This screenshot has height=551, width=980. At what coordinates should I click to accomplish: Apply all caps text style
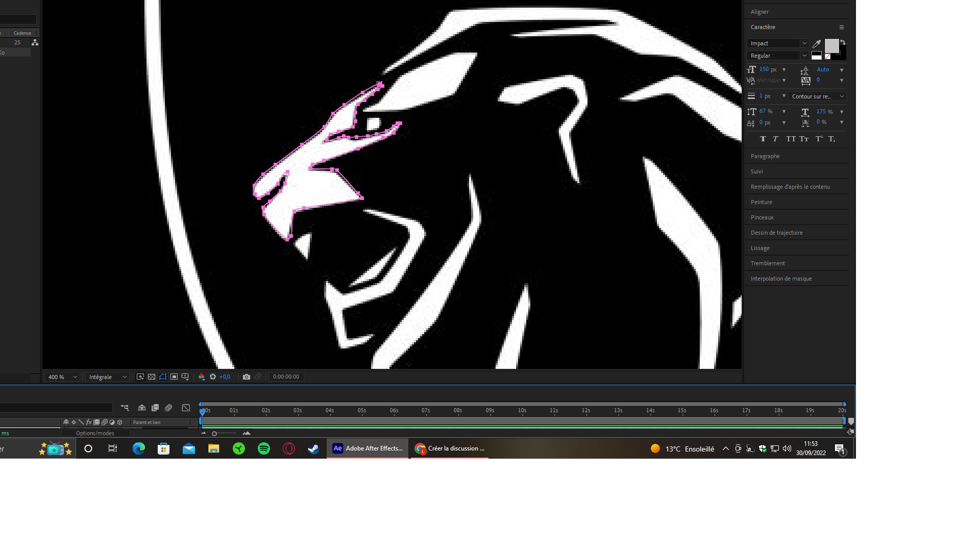[791, 139]
